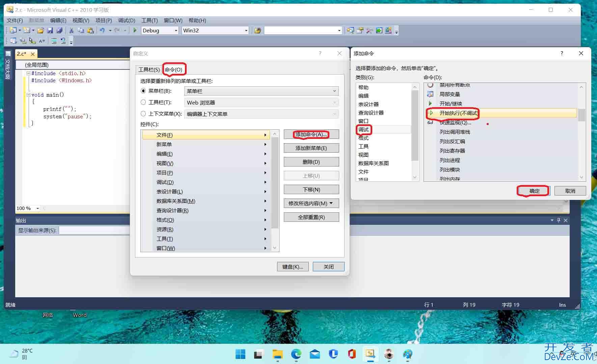Image resolution: width=597 pixels, height=364 pixels.
Task: Click the 下移(N) button
Action: 311,189
